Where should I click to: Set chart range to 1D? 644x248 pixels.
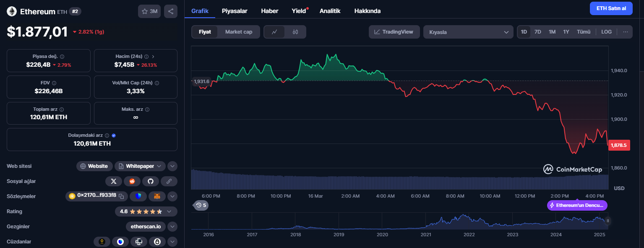(x=524, y=32)
